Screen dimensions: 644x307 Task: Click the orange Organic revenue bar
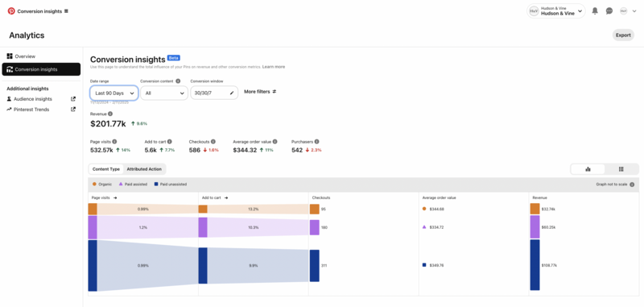point(535,209)
